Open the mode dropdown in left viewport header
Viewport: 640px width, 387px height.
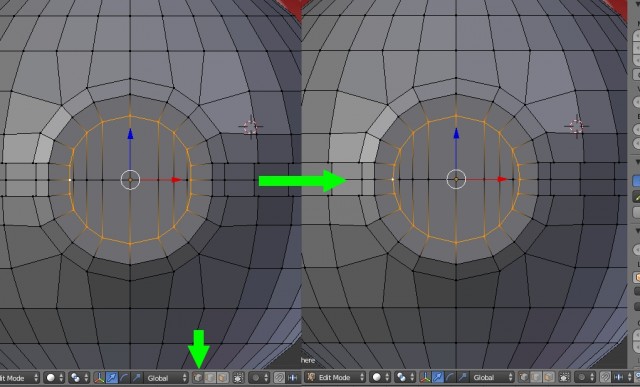(19, 378)
